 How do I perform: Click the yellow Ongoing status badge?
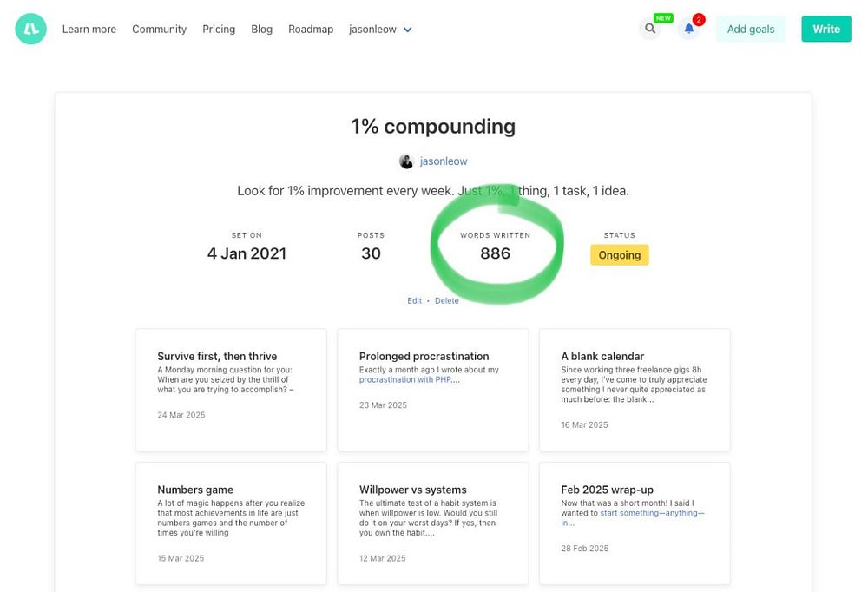pos(619,255)
